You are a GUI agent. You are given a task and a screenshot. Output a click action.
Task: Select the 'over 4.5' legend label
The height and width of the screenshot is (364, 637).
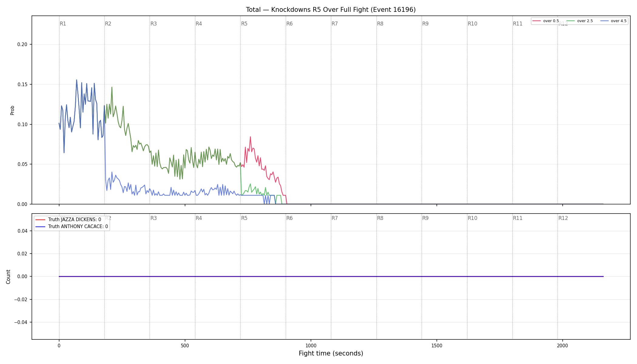tap(618, 21)
